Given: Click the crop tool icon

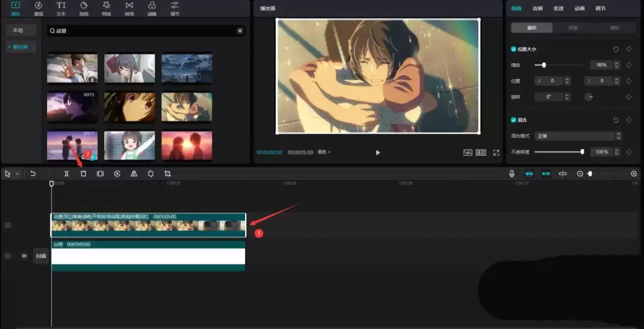Looking at the screenshot, I should (x=168, y=173).
